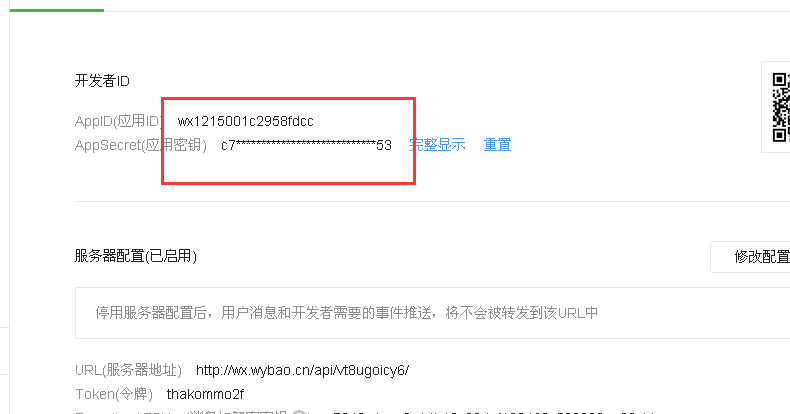
Task: Select the green underlined active tab
Action: click(x=57, y=10)
